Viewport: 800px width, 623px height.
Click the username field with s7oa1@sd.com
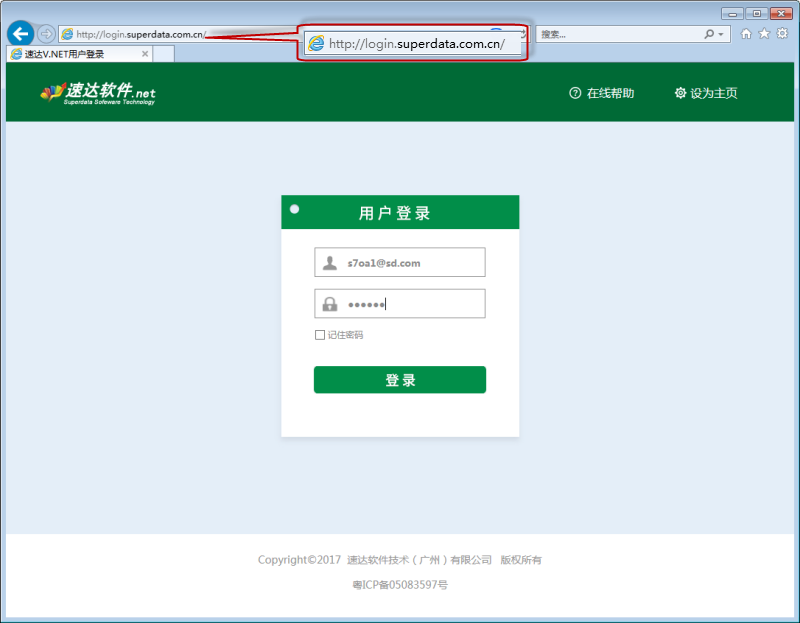click(x=412, y=263)
